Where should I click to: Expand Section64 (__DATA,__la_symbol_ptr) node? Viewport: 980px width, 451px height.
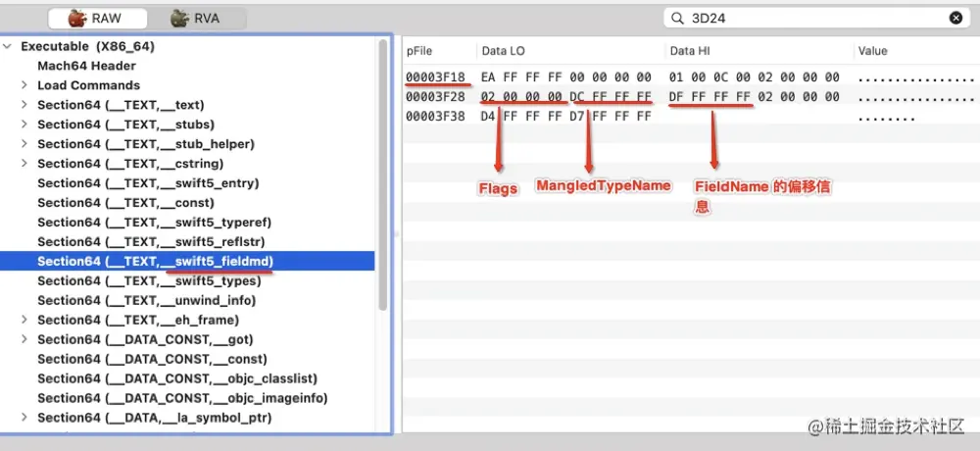(24, 418)
